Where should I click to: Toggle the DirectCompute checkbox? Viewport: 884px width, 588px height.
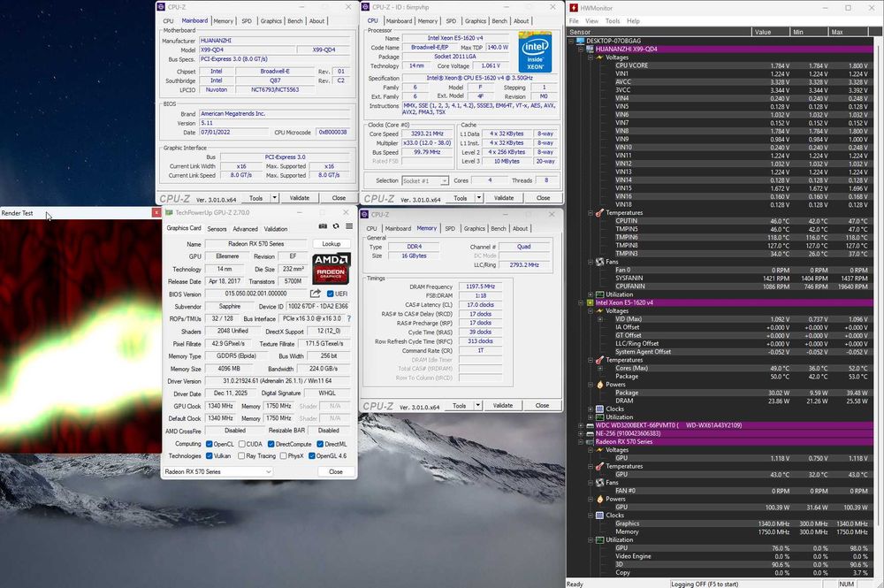click(x=271, y=444)
